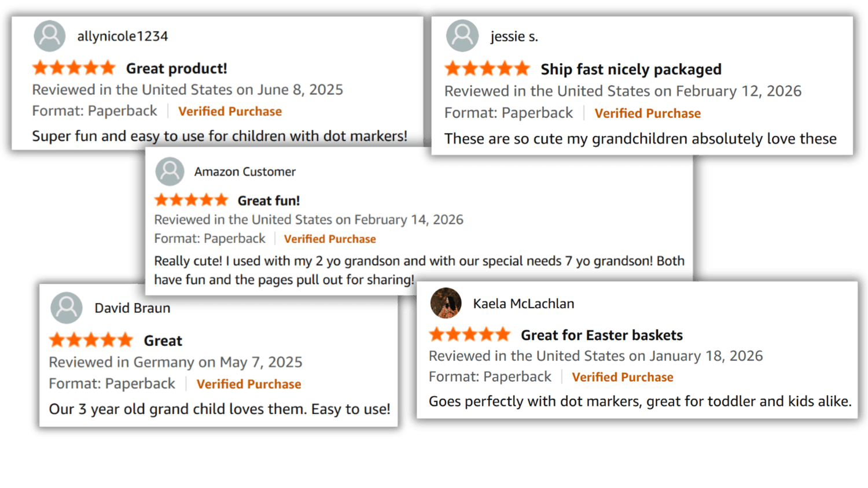Open Ship fast nicely packaged review title
The image size is (868, 488).
pyautogui.click(x=631, y=69)
